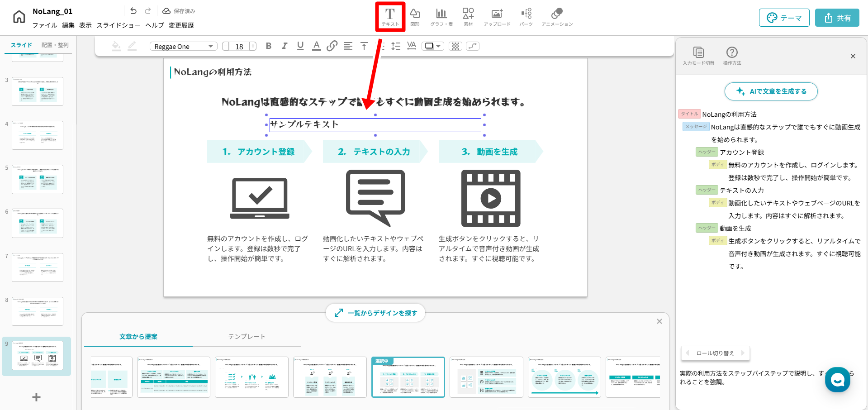Viewport: 868px width, 410px height.
Task: Decrease font size with minus button
Action: point(226,46)
